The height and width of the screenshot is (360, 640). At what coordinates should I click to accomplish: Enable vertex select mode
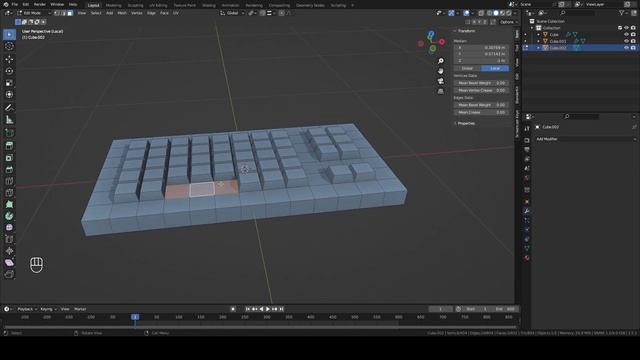click(x=57, y=13)
